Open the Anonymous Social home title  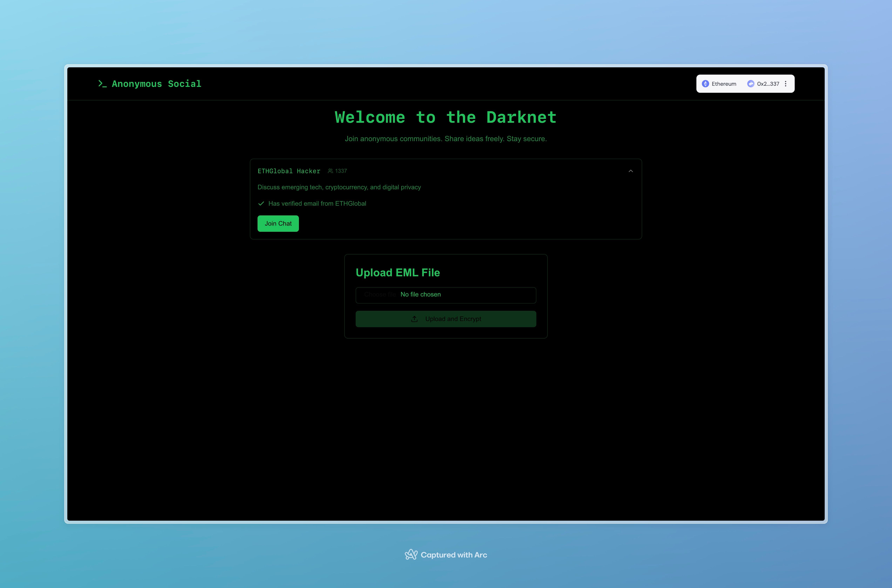coord(156,84)
